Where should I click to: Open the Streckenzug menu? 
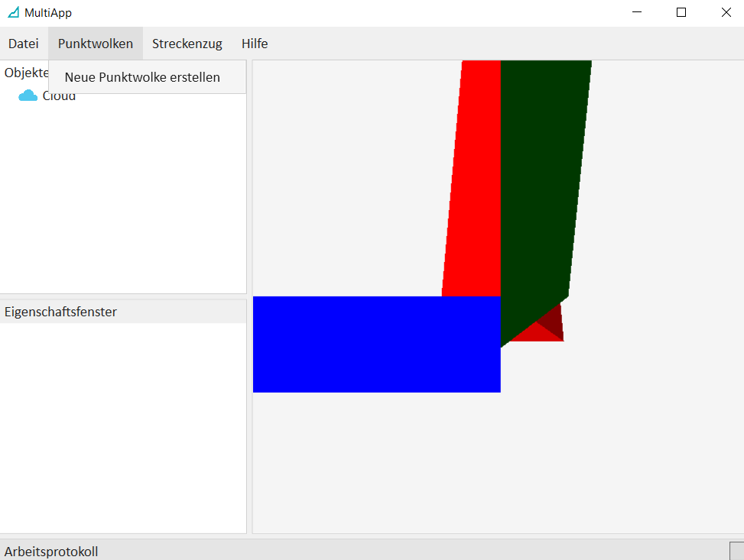coord(187,44)
